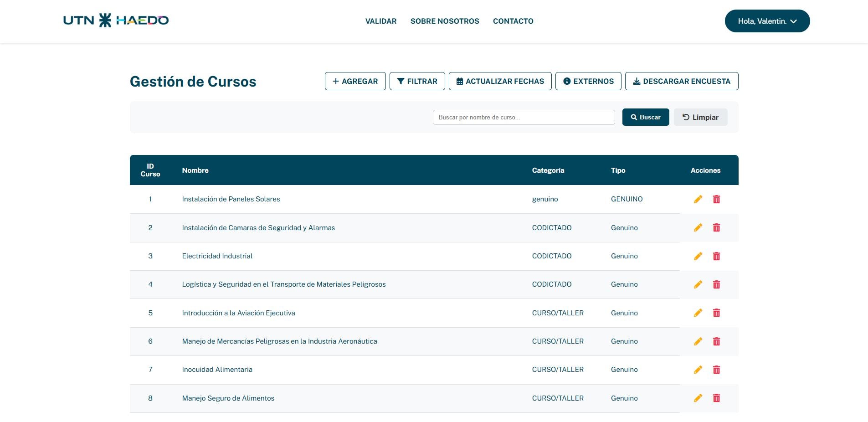The image size is (868, 422).
Task: Edit Instalación de Camaras de Seguridad course
Action: coord(698,227)
